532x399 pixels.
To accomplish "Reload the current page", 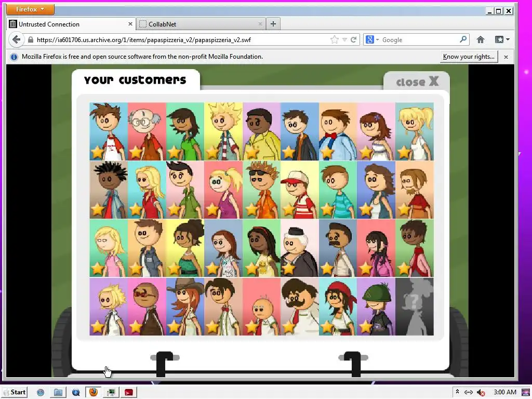I will pyautogui.click(x=353, y=39).
